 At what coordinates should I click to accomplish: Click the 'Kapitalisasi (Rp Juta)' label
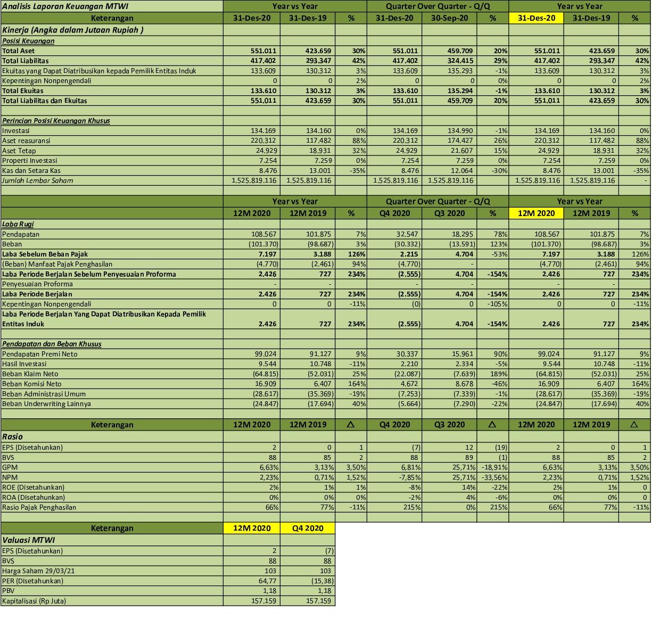[x=34, y=601]
